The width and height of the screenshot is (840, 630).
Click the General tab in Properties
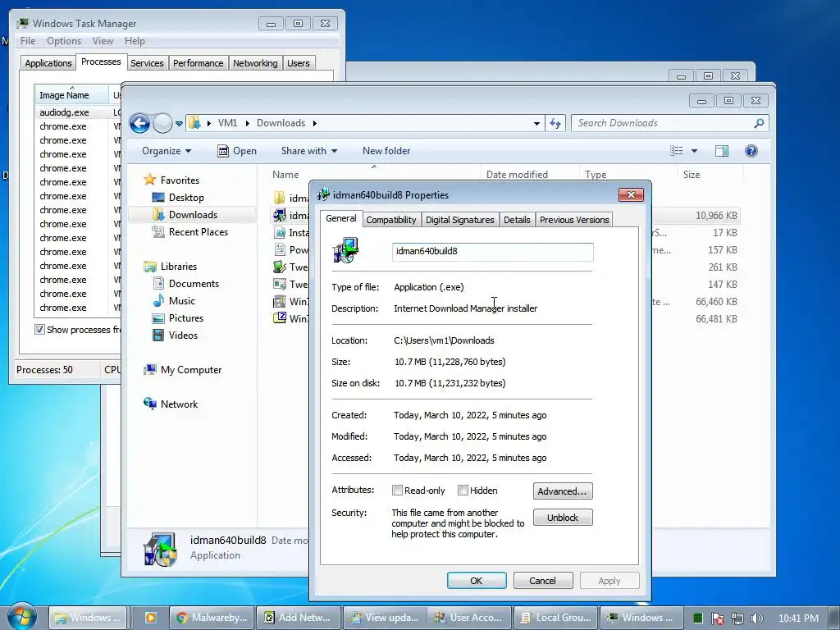[x=341, y=218]
